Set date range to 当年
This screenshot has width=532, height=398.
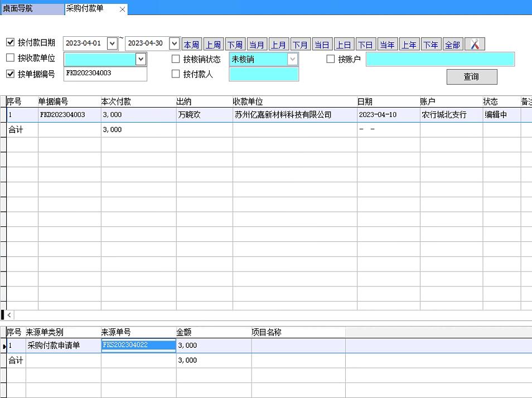pos(387,45)
